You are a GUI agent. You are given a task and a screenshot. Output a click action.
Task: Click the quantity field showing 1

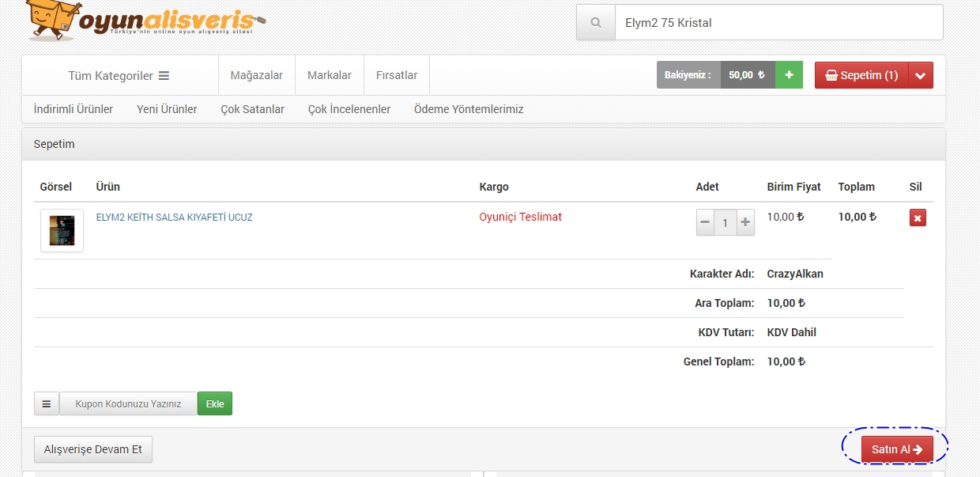coord(726,222)
